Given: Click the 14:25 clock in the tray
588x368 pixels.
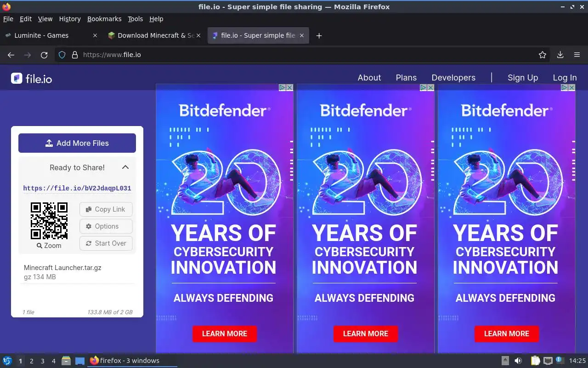Looking at the screenshot, I should click(577, 361).
